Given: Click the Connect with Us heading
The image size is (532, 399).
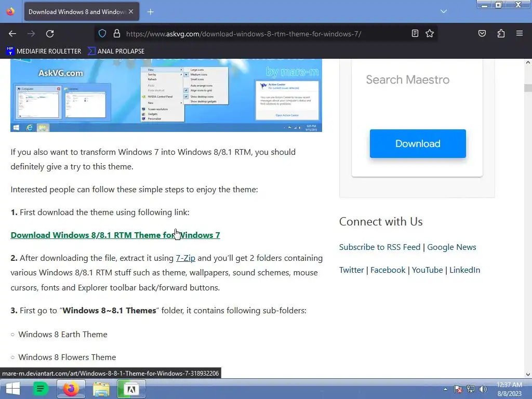Looking at the screenshot, I should click(381, 221).
